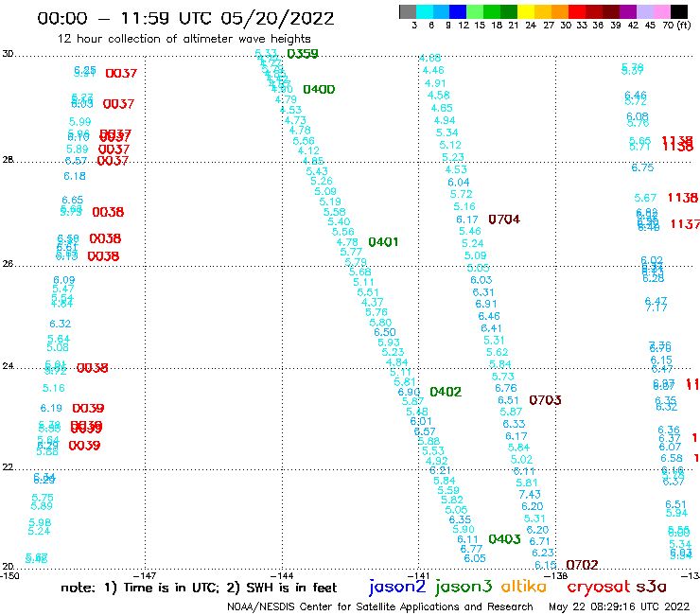The height and width of the screenshot is (615, 700).
Task: Click the latitude axis label "22"
Action: [x=8, y=466]
